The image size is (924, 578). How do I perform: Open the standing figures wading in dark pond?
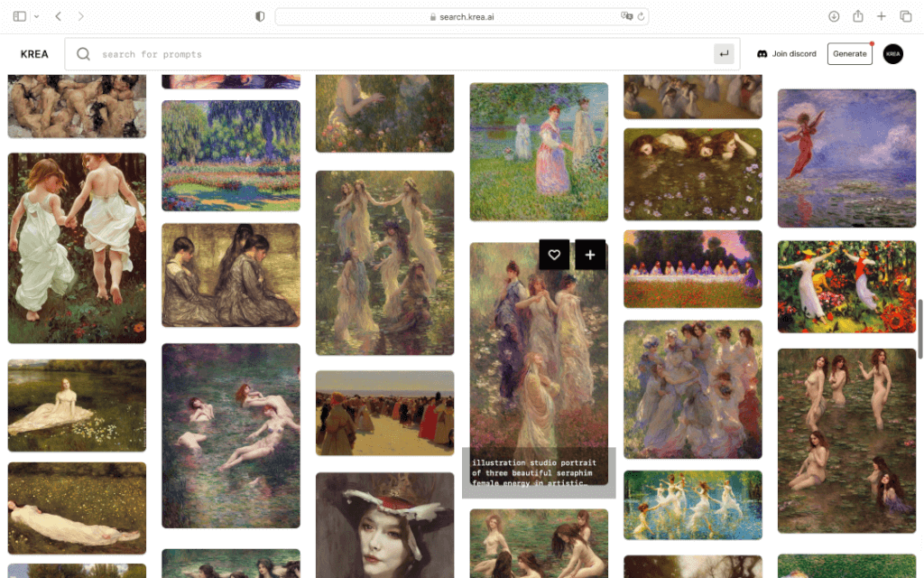(x=846, y=441)
